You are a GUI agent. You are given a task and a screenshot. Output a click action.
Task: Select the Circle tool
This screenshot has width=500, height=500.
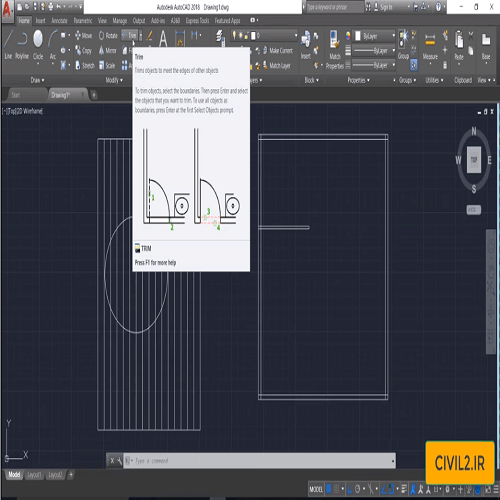(38, 45)
